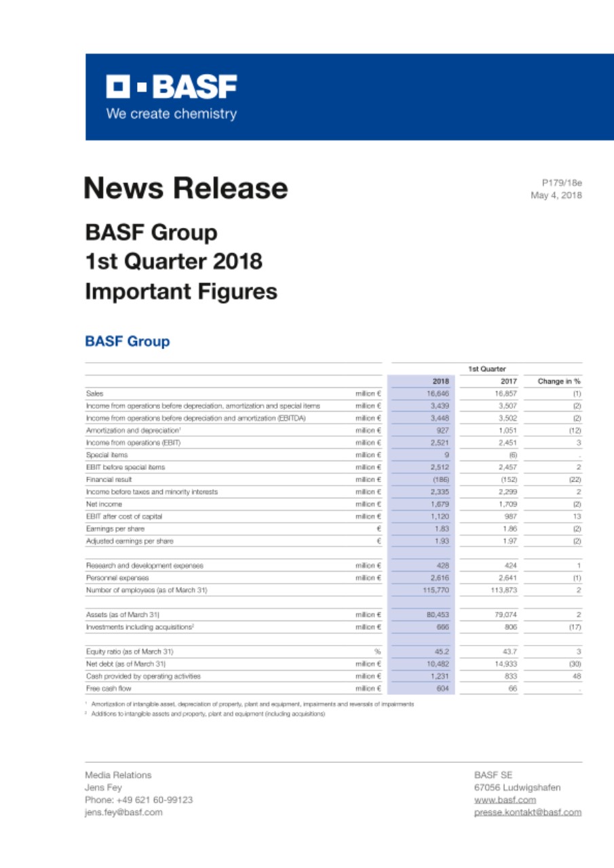Screen dimensions: 614x868
Task: Click the We create chemistry tagline
Action: (170, 114)
